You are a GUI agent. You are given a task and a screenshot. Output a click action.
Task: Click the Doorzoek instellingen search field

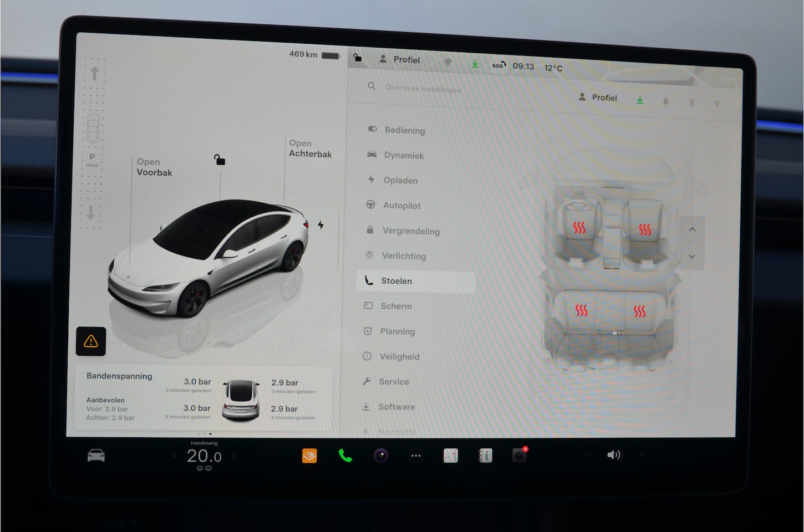pos(424,89)
